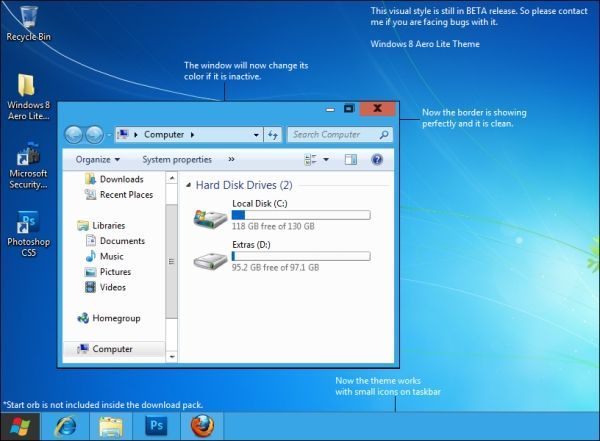Click the computer icon in the address bar
600x441 pixels.
tap(123, 135)
